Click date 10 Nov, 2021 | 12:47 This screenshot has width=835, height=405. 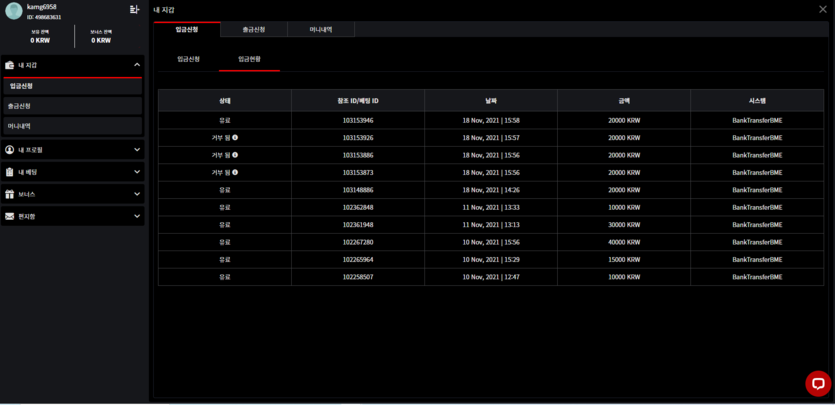click(x=491, y=277)
